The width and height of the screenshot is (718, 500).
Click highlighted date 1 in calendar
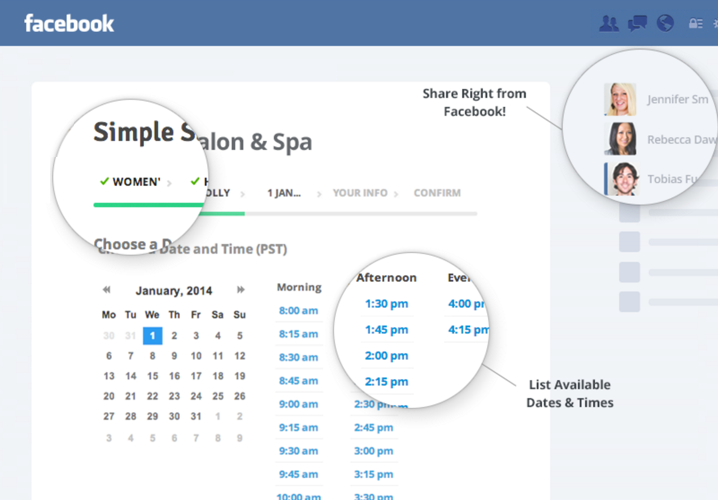152,336
